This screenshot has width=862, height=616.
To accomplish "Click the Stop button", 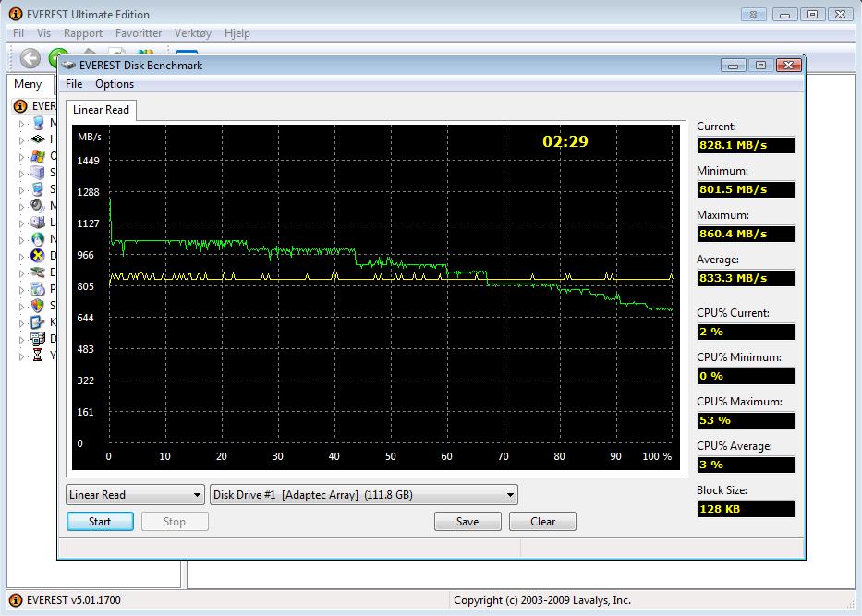I will coord(175,522).
